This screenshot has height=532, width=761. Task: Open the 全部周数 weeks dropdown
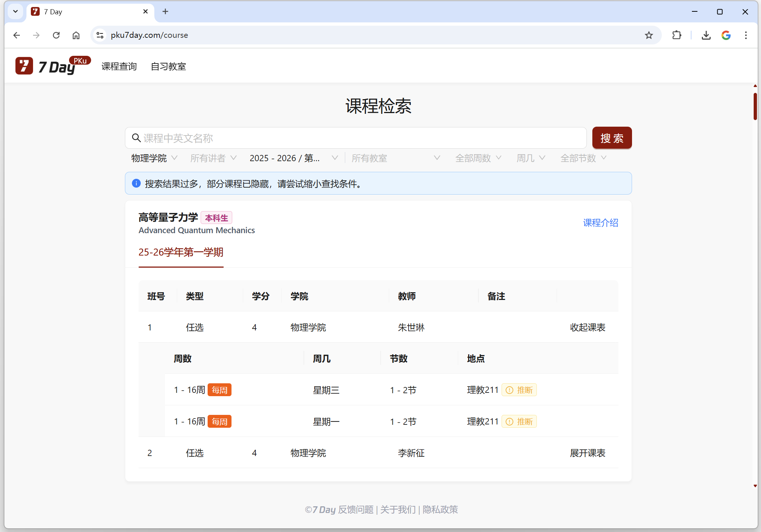tap(478, 158)
